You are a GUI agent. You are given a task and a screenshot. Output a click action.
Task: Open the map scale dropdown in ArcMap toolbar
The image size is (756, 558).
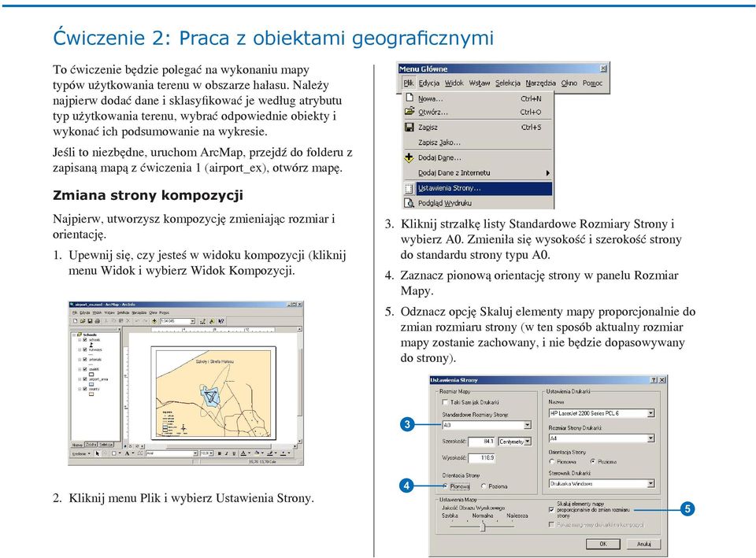click(x=192, y=321)
